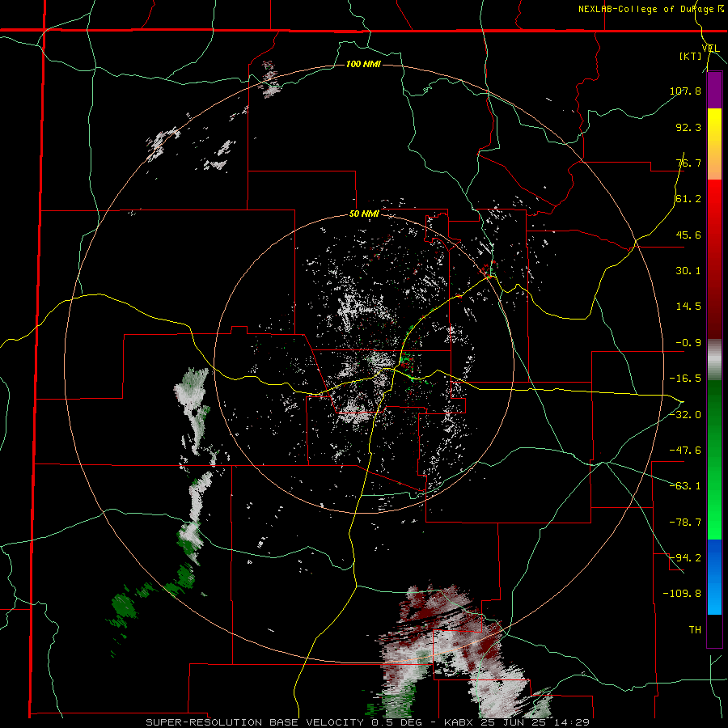728x728 pixels.
Task: Pick the purple band atop the velocity scale
Action: click(714, 91)
